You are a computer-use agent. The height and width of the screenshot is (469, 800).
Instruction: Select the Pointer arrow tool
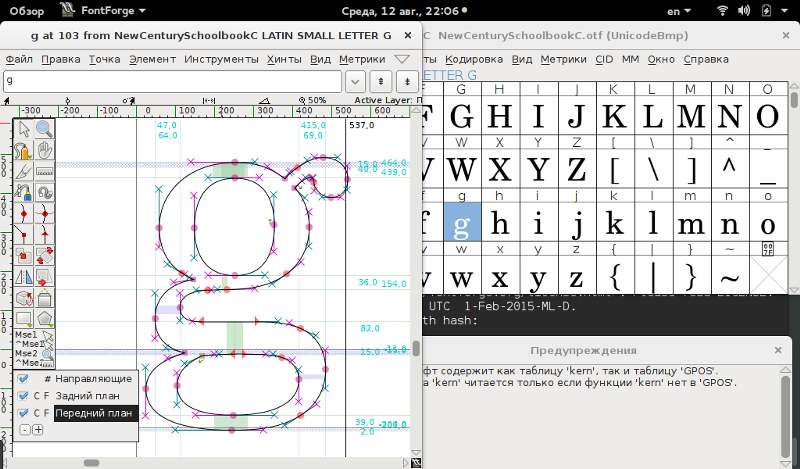click(x=23, y=129)
